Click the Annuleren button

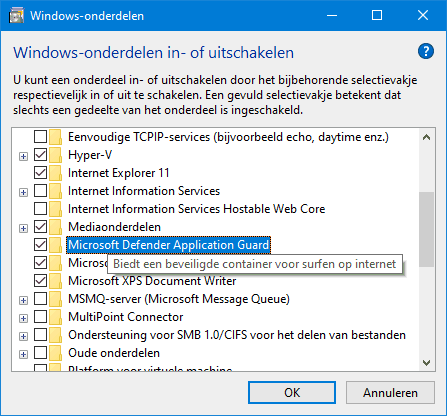(390, 393)
